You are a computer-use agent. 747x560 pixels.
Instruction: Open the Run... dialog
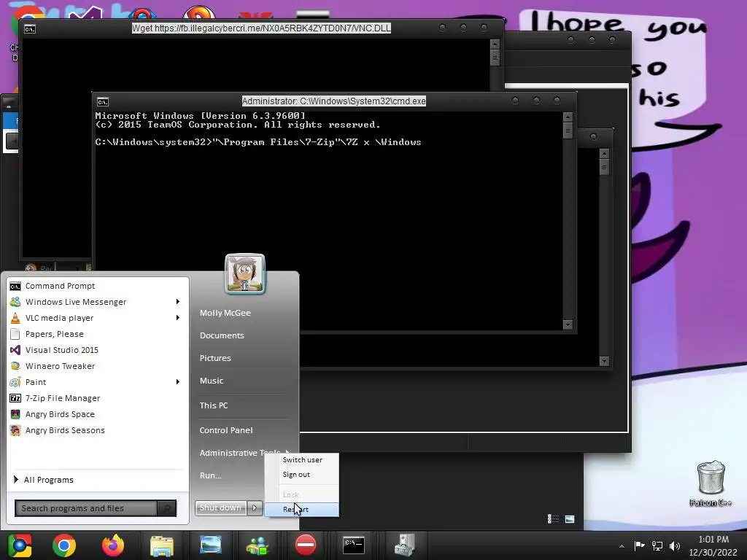click(210, 475)
